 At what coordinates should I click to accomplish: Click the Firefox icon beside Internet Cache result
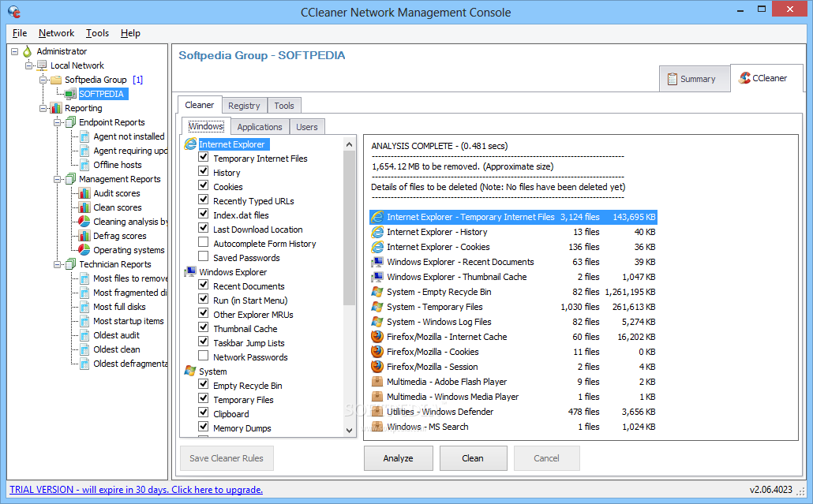(x=377, y=337)
